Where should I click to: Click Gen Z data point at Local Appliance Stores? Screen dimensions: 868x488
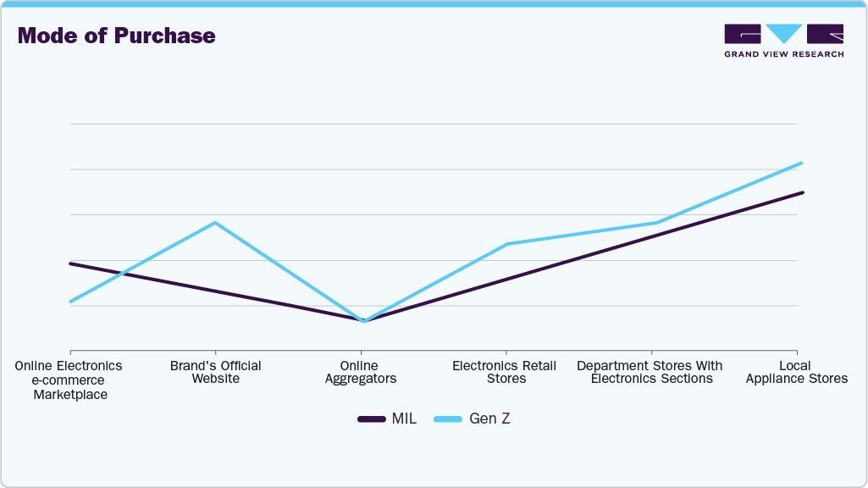(800, 164)
